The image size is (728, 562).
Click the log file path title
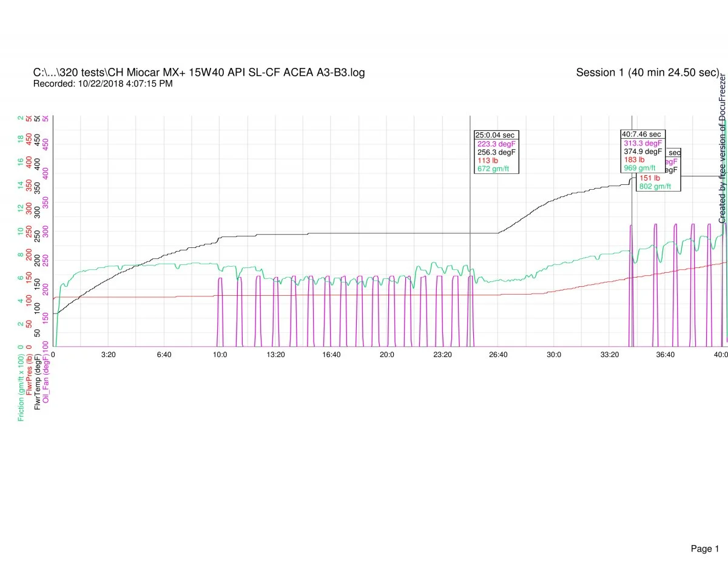[x=199, y=73]
